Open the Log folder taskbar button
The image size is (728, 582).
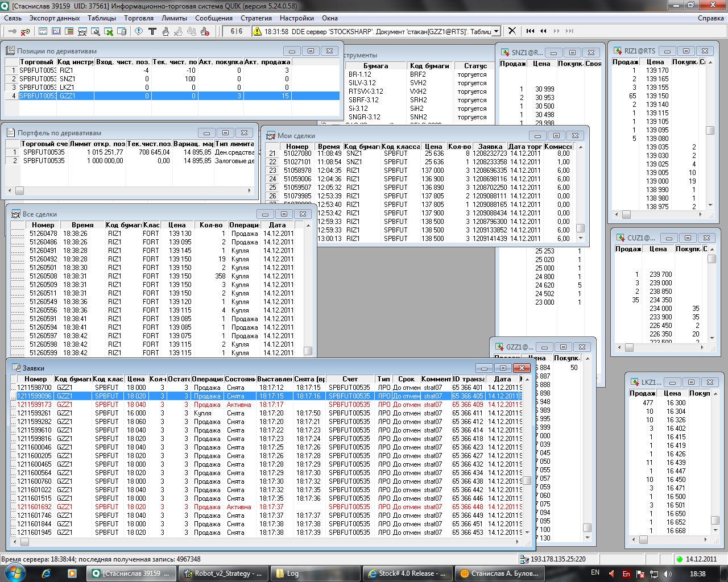tap(315, 573)
